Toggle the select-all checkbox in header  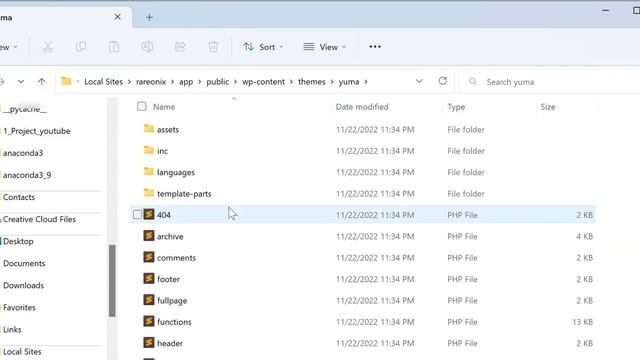pyautogui.click(x=141, y=107)
